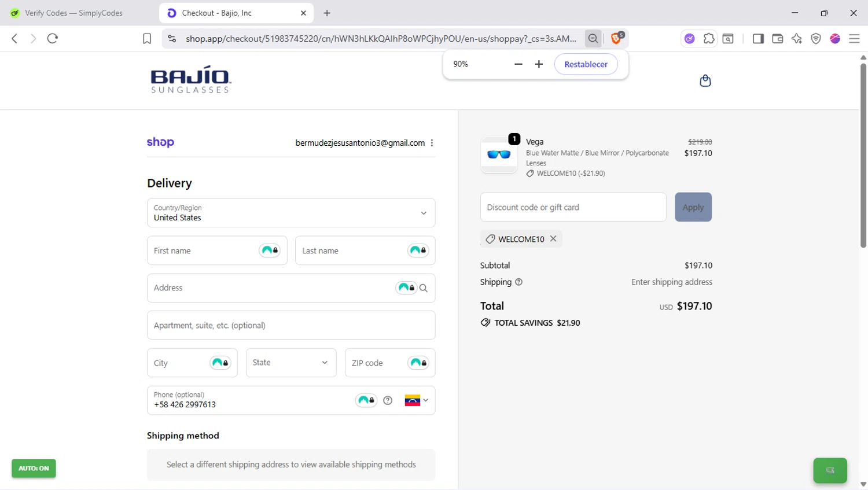The height and width of the screenshot is (490, 868).
Task: Click the scrollbar down arrow
Action: 863,484
